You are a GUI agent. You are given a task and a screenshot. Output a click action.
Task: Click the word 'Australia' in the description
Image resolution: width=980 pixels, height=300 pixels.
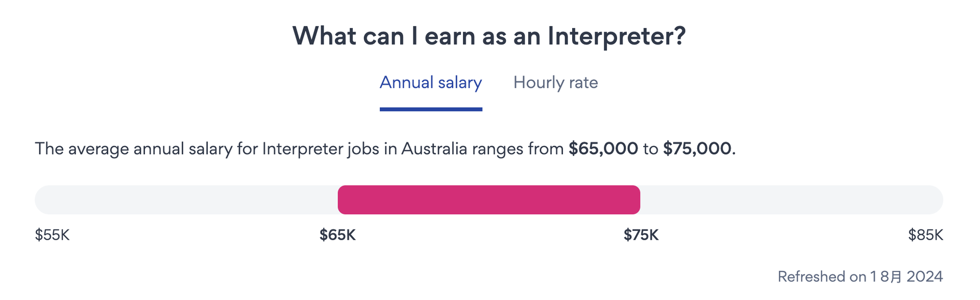[434, 149]
